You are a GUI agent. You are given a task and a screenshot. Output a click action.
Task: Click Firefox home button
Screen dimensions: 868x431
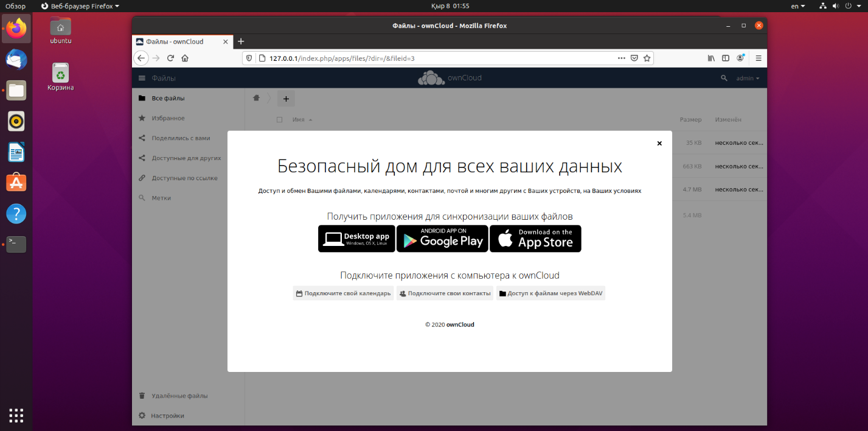click(185, 58)
